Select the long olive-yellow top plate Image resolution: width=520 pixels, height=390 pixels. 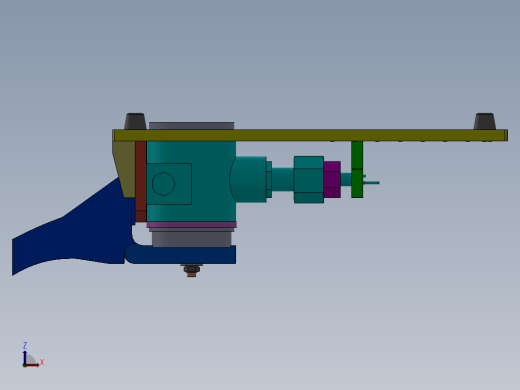click(310, 135)
